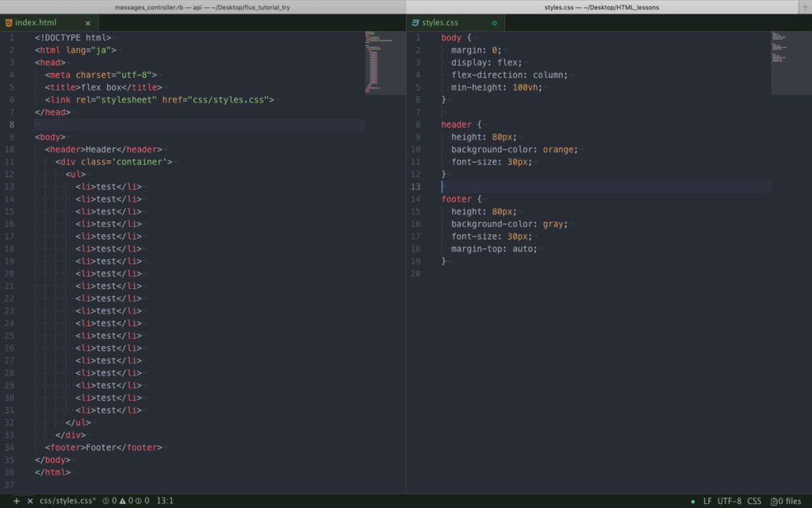Screen dimensions: 812x508
Task: Change line ending via LF selector
Action: 707,502
